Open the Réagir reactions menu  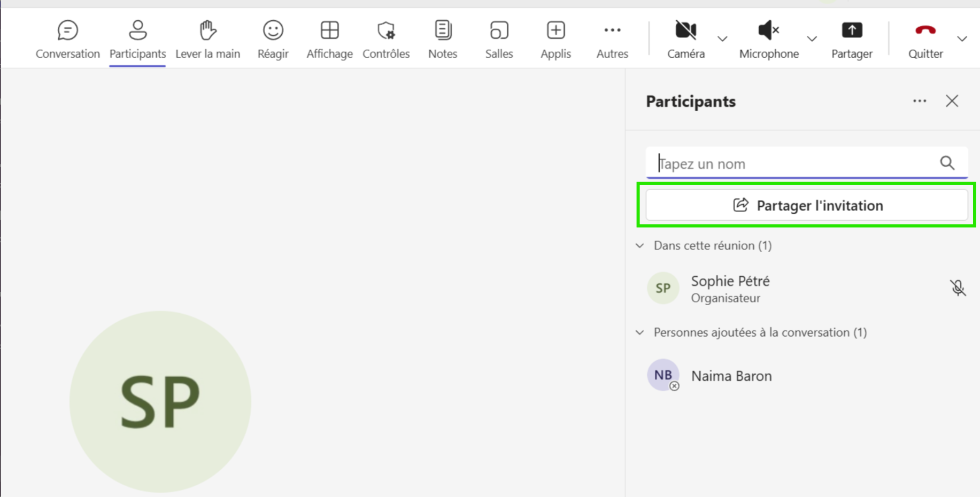point(273,40)
